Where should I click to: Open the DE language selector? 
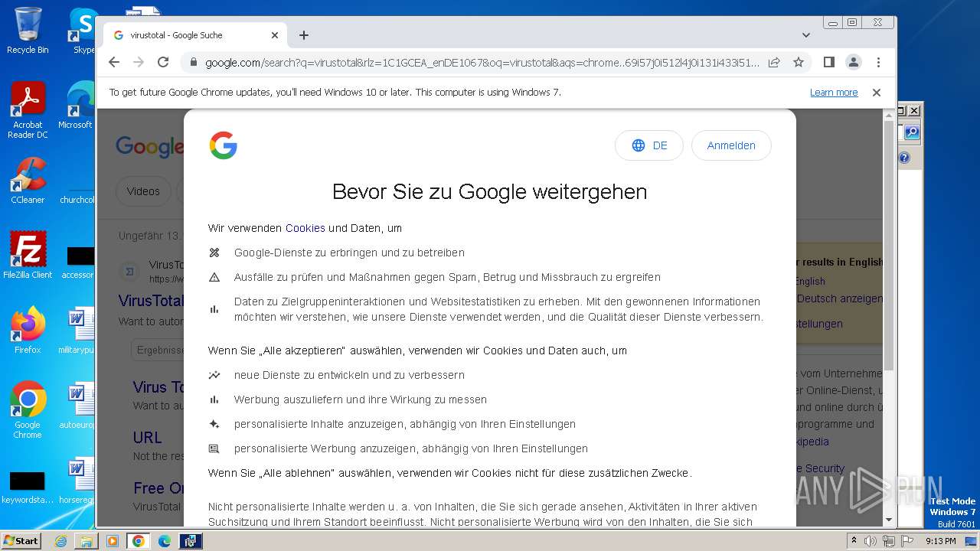point(649,145)
